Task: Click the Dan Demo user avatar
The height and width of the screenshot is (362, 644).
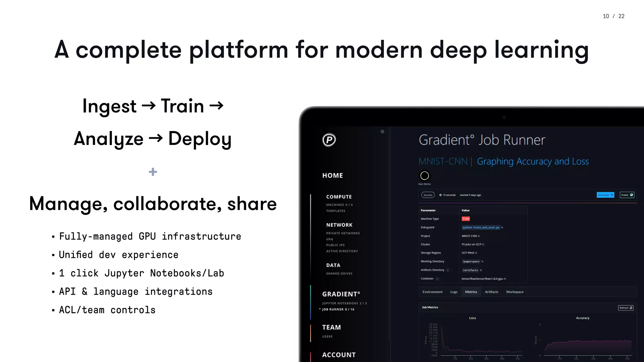Action: [425, 175]
